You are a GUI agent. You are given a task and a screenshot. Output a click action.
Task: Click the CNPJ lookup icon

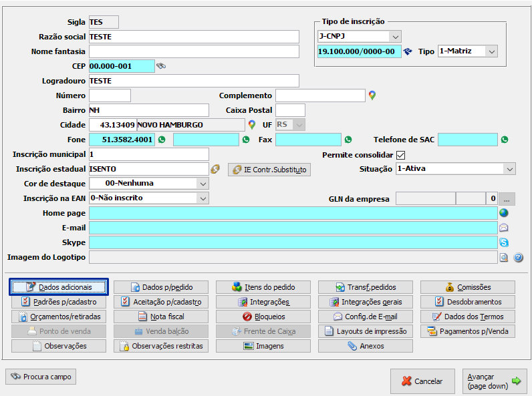coord(408,51)
